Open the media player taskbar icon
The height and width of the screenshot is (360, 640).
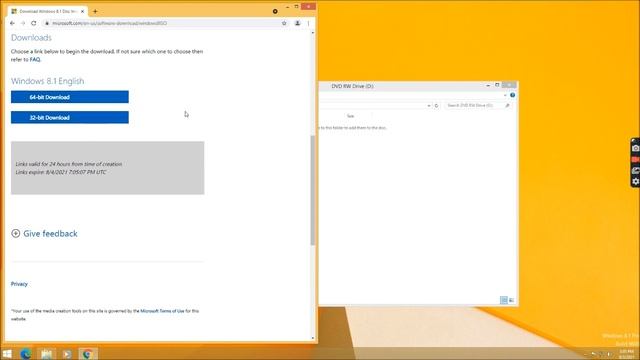[x=67, y=354]
